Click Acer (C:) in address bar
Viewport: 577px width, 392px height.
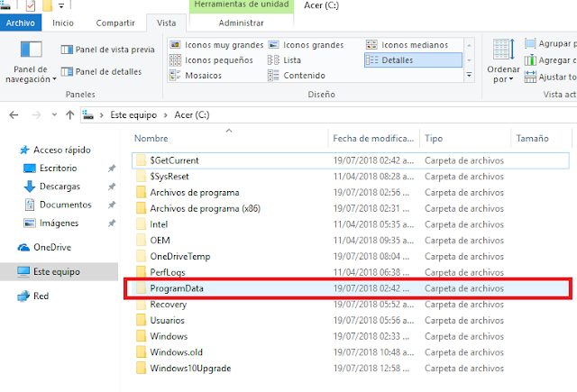tap(192, 115)
